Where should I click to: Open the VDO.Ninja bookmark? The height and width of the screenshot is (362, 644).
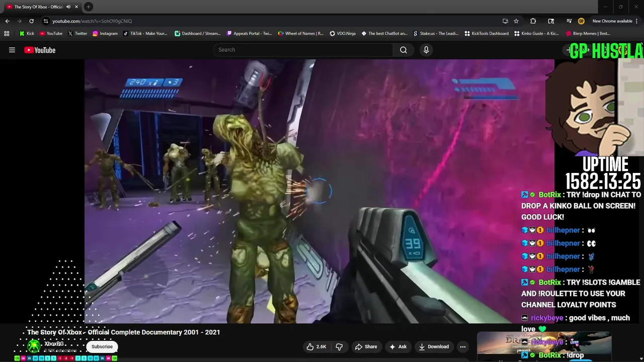(x=343, y=34)
